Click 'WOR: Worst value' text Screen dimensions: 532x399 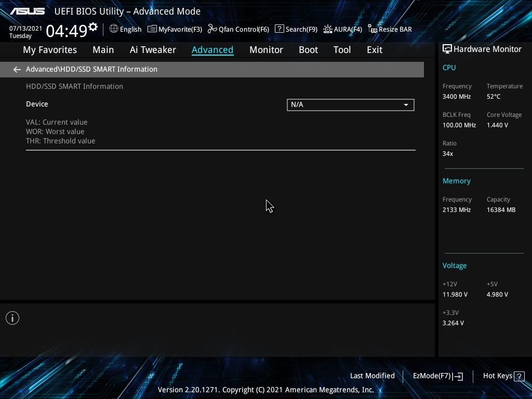click(55, 131)
